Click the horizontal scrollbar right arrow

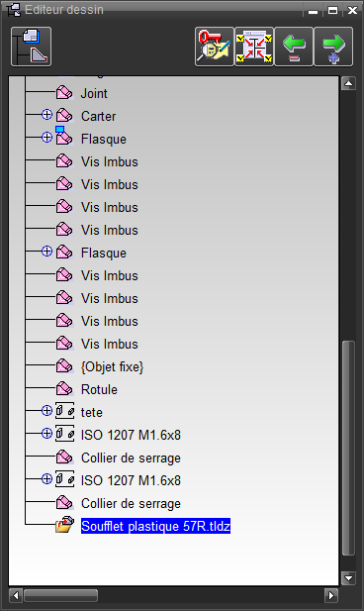click(x=331, y=595)
